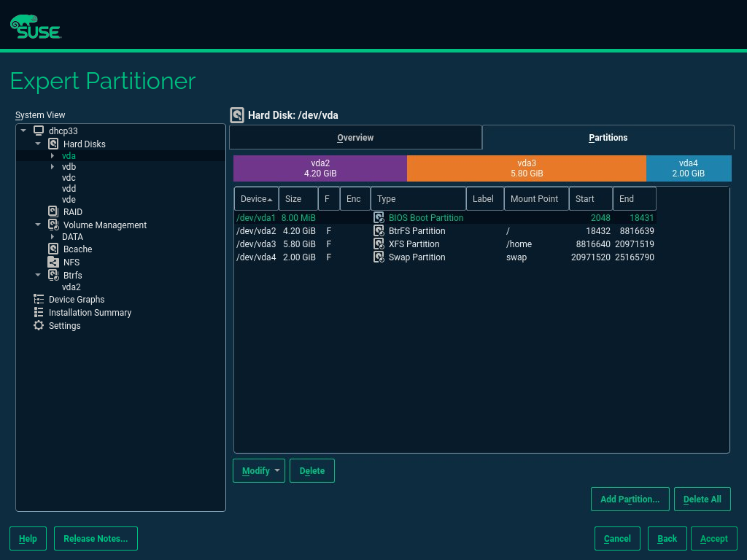The image size is (747, 560).
Task: Click the Installation Summary list icon
Action: tap(39, 312)
